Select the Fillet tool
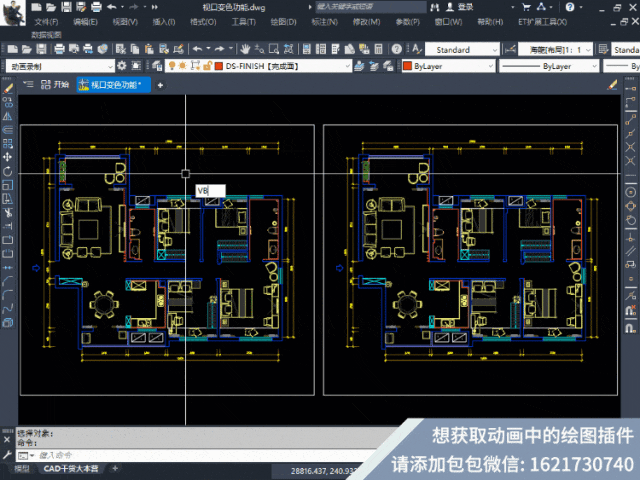 (8, 295)
